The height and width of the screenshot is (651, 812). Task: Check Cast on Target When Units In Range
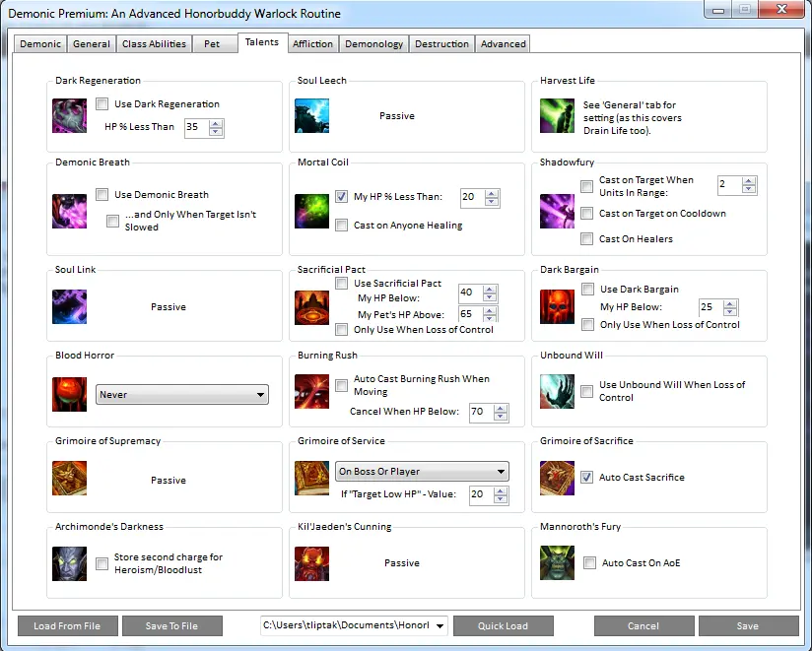coord(586,186)
